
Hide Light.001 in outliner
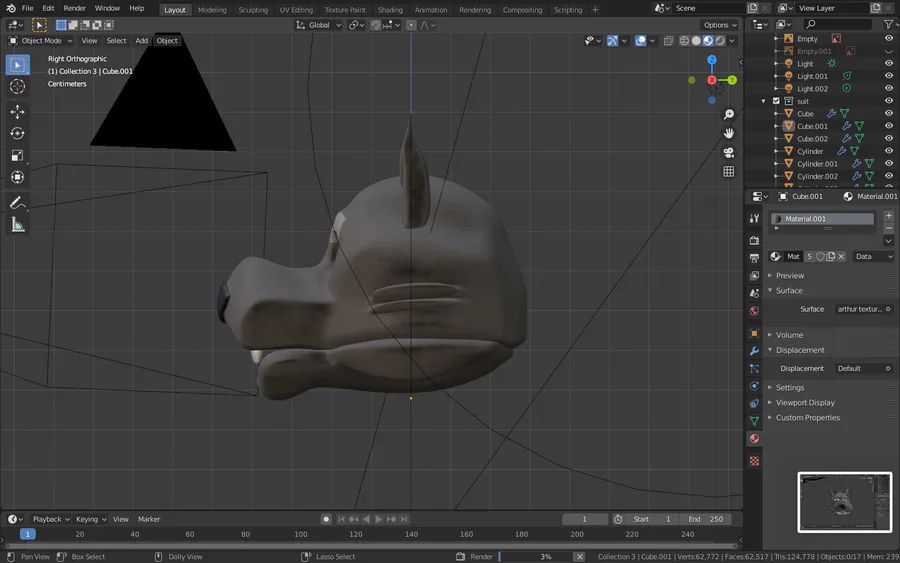click(x=889, y=76)
